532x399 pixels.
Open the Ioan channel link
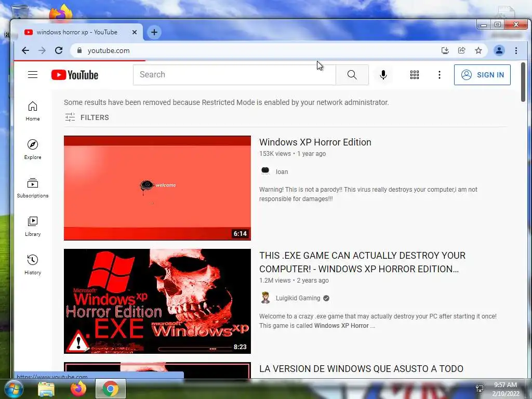click(282, 171)
